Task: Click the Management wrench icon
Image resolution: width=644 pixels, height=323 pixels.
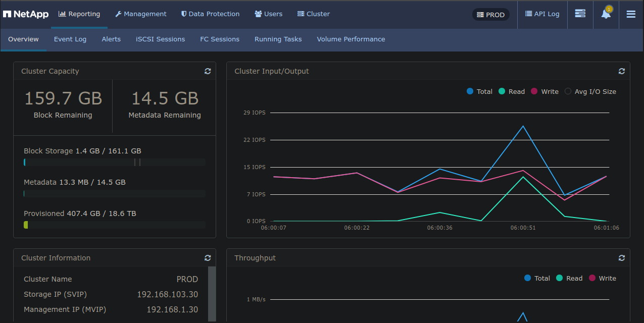Action: click(119, 14)
